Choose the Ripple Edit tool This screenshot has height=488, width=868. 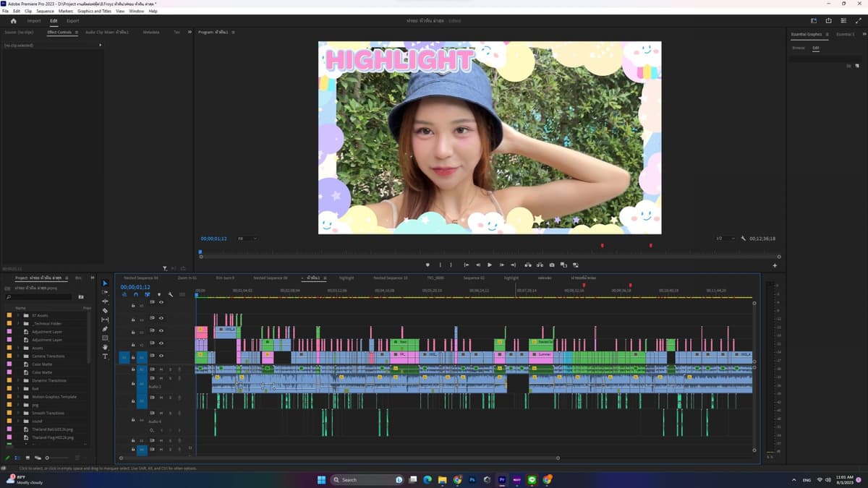tap(105, 301)
